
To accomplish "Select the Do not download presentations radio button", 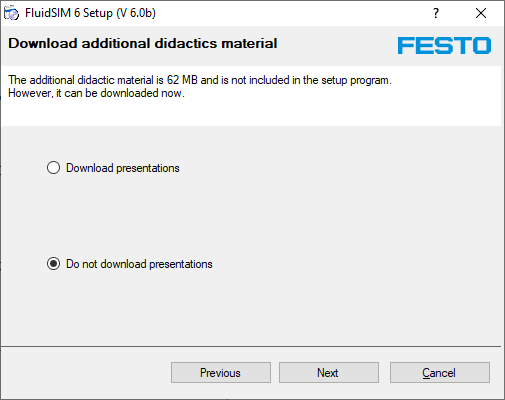I will [53, 264].
